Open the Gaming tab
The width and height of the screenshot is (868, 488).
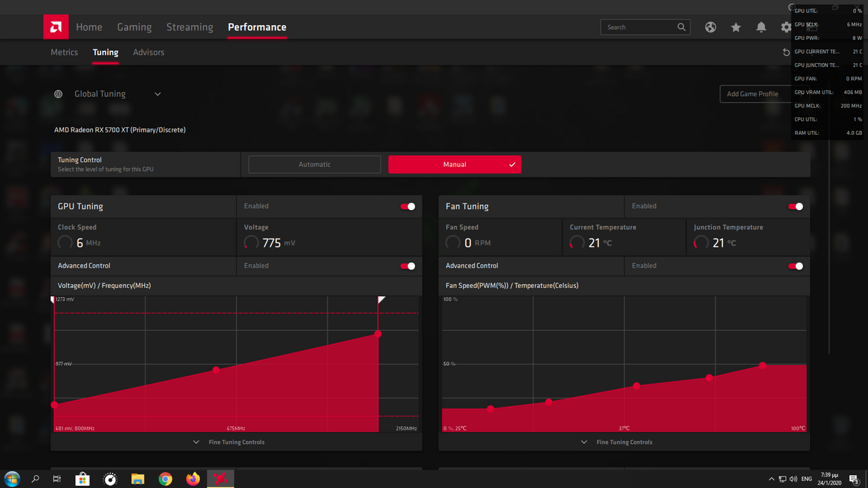point(134,27)
